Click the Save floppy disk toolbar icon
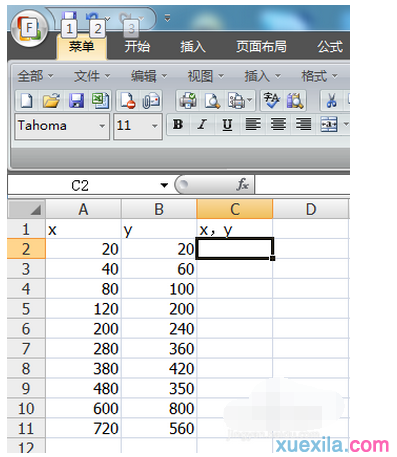Viewport: 397px width, 457px height. 76,100
